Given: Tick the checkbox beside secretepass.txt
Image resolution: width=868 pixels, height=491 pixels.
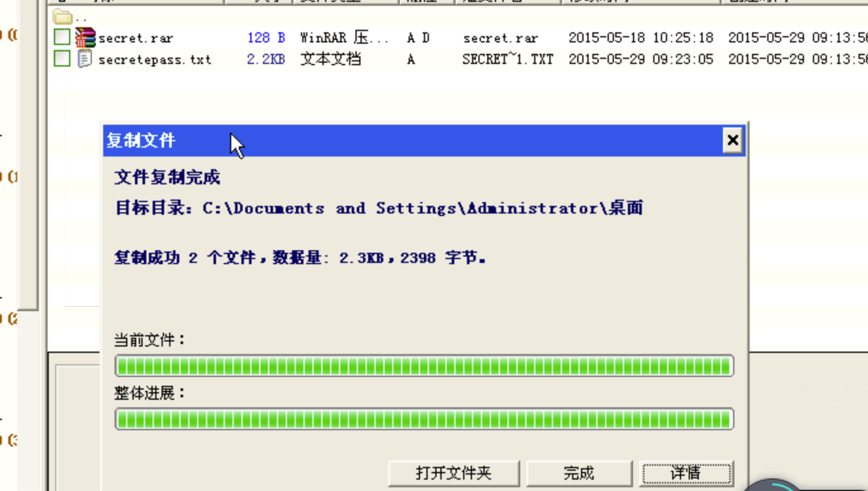Looking at the screenshot, I should [x=61, y=59].
